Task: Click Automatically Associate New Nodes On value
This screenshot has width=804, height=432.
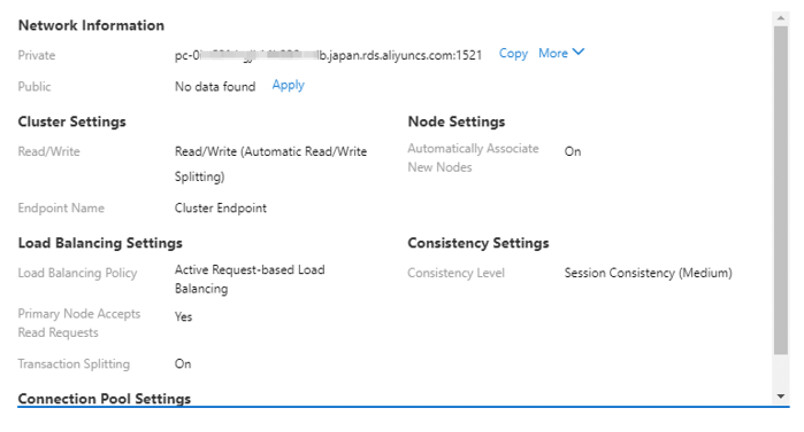Action: pos(572,152)
